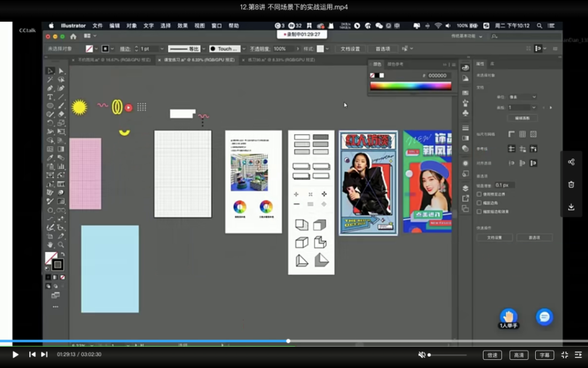This screenshot has width=588, height=368.
Task: Open the Layers panel icon
Action: point(465,188)
